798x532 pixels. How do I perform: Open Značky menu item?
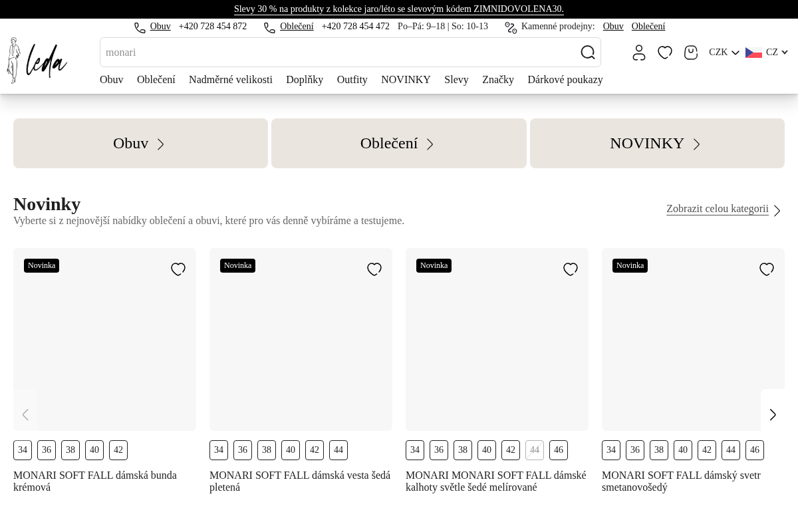498,80
